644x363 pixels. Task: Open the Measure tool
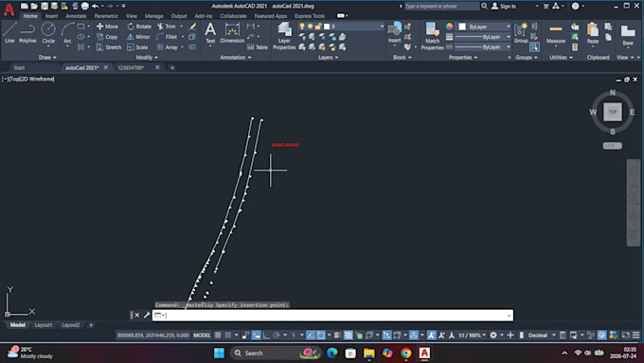tap(556, 33)
